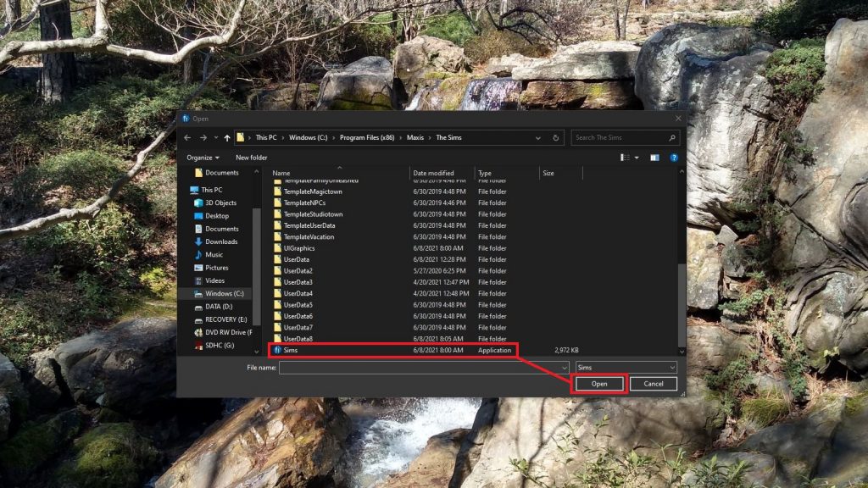Create a New folder

[x=251, y=158]
